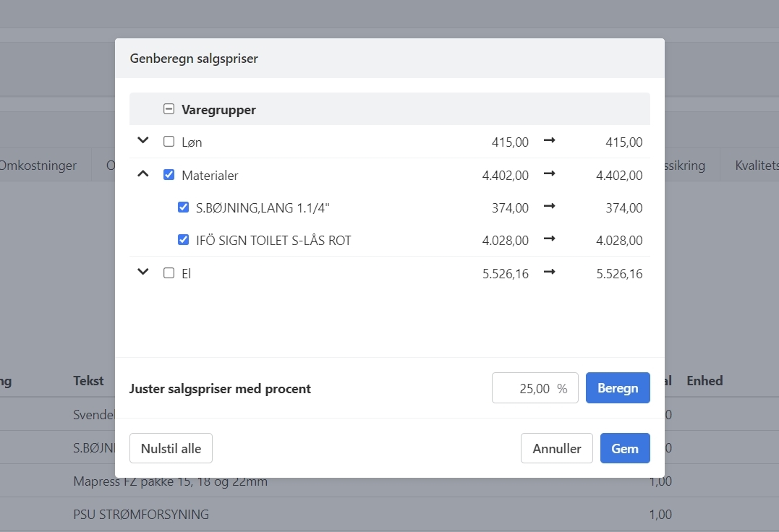Open the Kvalitetssikring tab
This screenshot has height=532, width=779.
click(x=756, y=165)
